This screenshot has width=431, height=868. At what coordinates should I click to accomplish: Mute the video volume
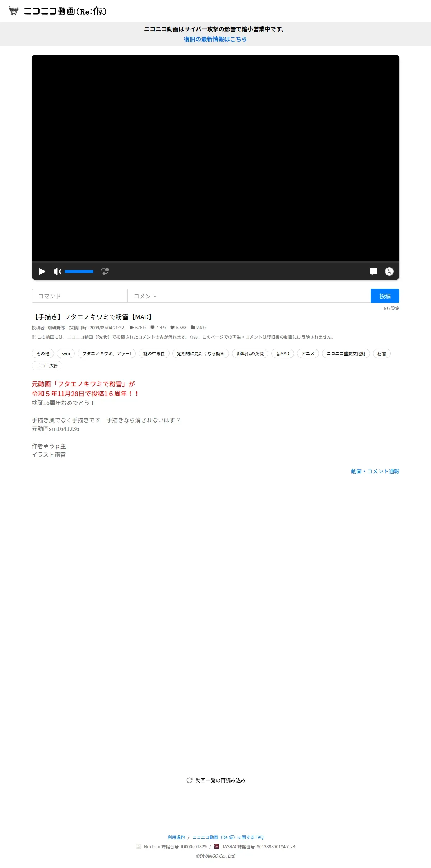[x=57, y=271]
